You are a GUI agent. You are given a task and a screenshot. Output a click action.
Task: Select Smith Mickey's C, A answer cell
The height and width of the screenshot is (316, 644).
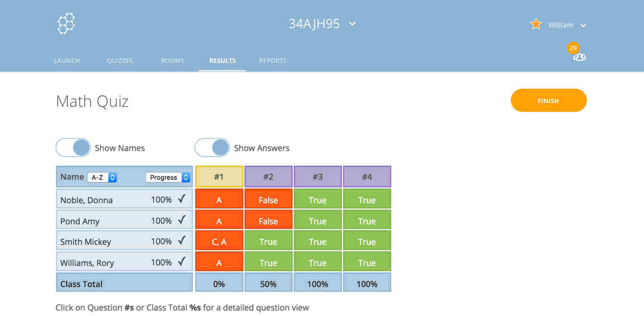coord(219,242)
